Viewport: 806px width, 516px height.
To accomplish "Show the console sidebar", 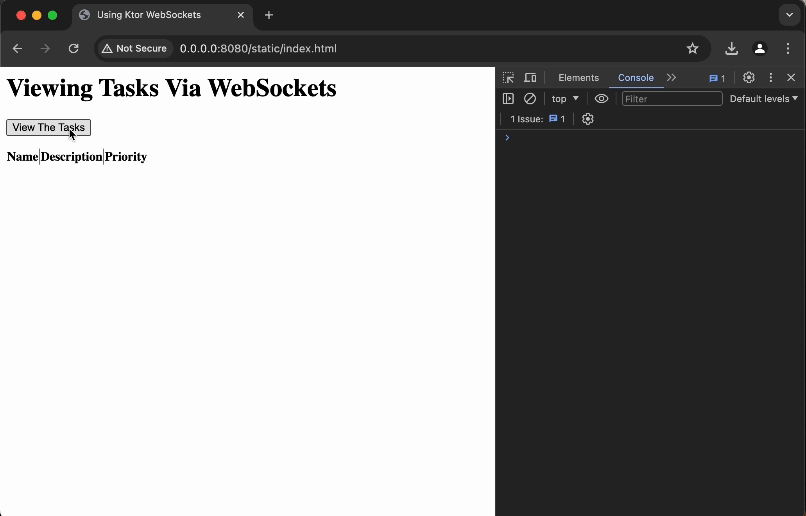I will click(x=508, y=99).
